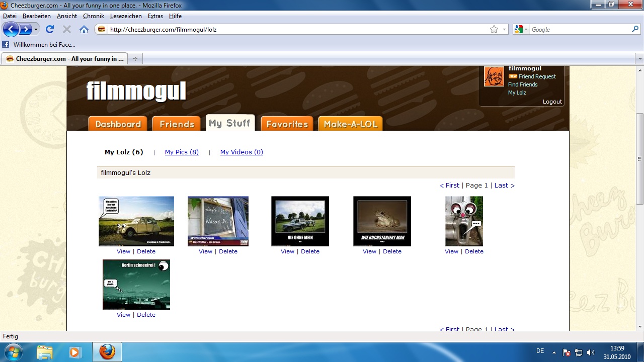Viewport: 644px width, 362px height.
Task: Delete the googly-eyed face lol
Action: (x=474, y=251)
